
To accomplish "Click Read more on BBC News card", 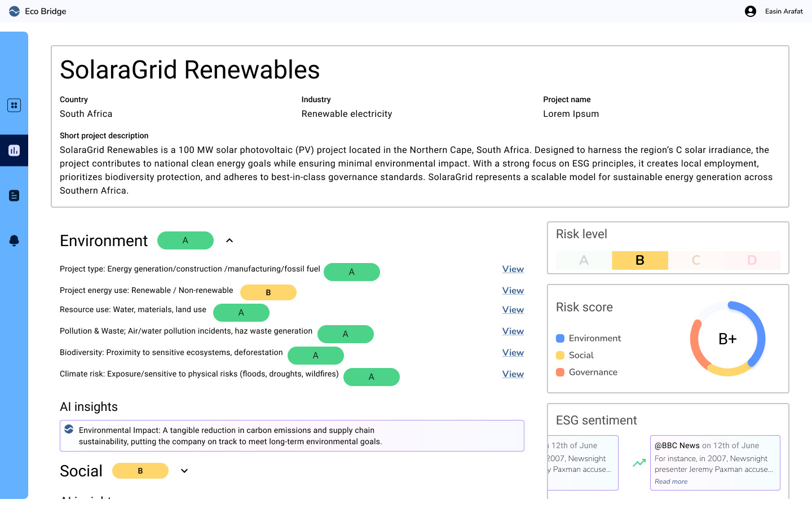I will (x=671, y=481).
